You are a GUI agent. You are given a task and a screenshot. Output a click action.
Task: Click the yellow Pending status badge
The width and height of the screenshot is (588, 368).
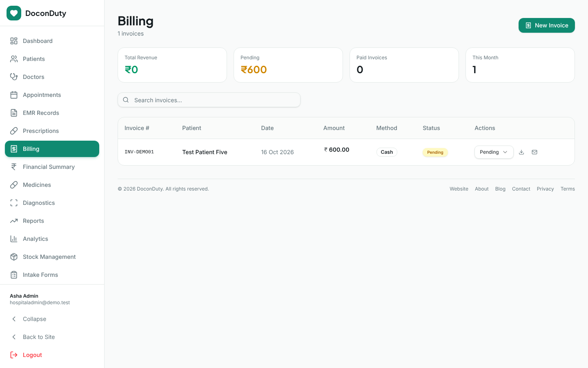tap(435, 152)
